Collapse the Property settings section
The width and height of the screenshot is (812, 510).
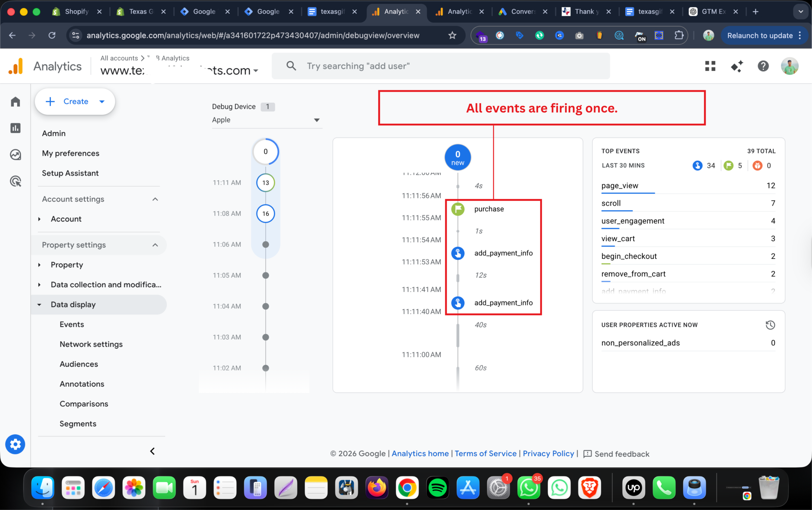coord(155,245)
